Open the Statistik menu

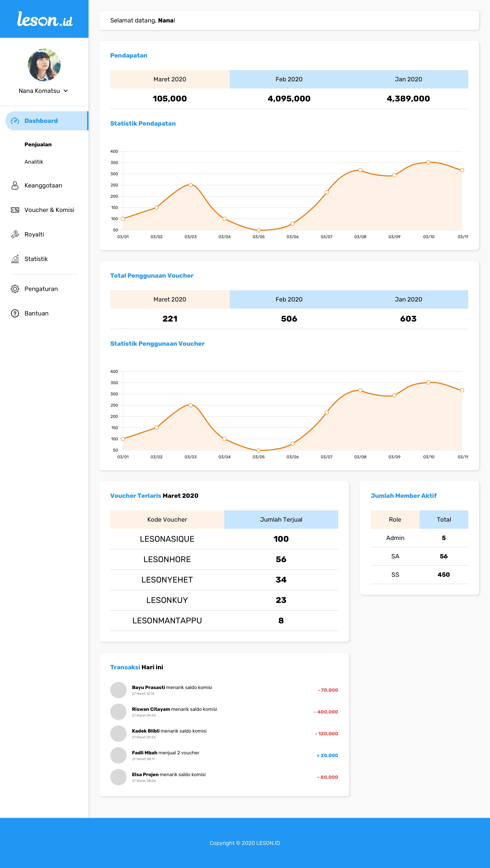click(x=36, y=259)
